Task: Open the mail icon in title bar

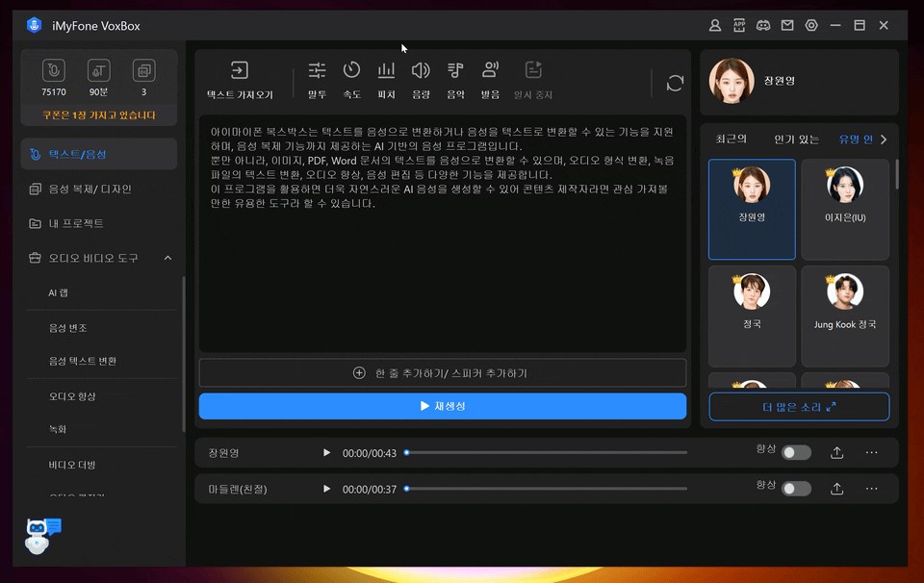Action: (x=787, y=25)
